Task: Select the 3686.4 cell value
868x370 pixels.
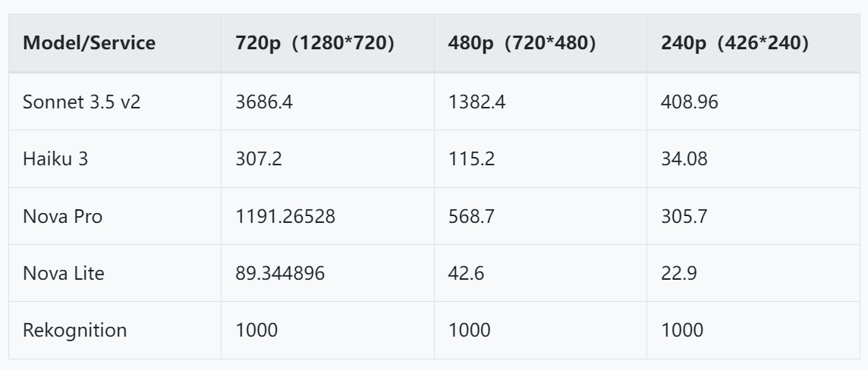Action: point(264,102)
